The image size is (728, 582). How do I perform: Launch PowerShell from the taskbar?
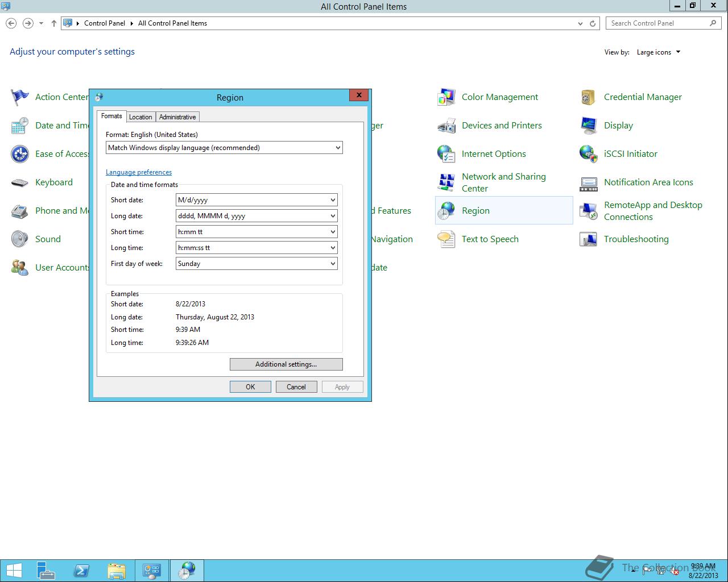click(x=81, y=571)
